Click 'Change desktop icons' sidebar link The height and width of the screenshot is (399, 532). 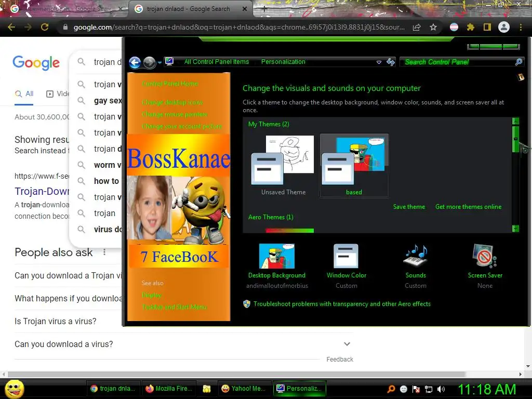172,102
